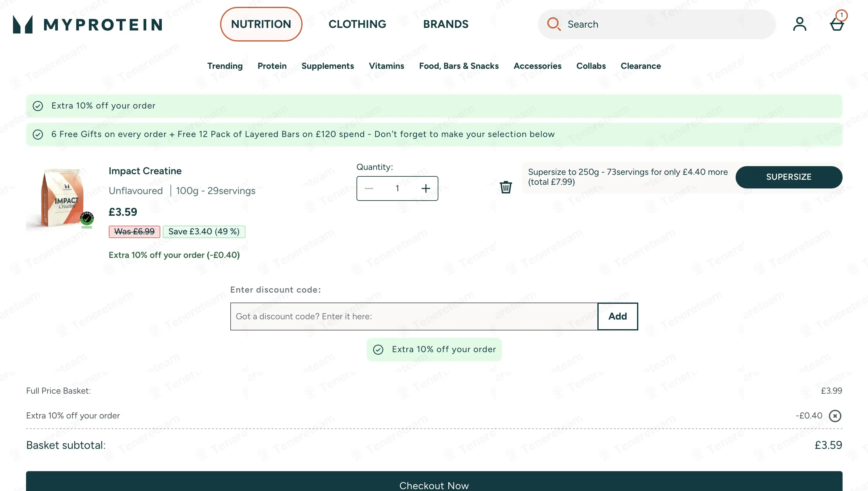The height and width of the screenshot is (491, 868).
Task: Select the Nutrition tab
Action: point(261,24)
